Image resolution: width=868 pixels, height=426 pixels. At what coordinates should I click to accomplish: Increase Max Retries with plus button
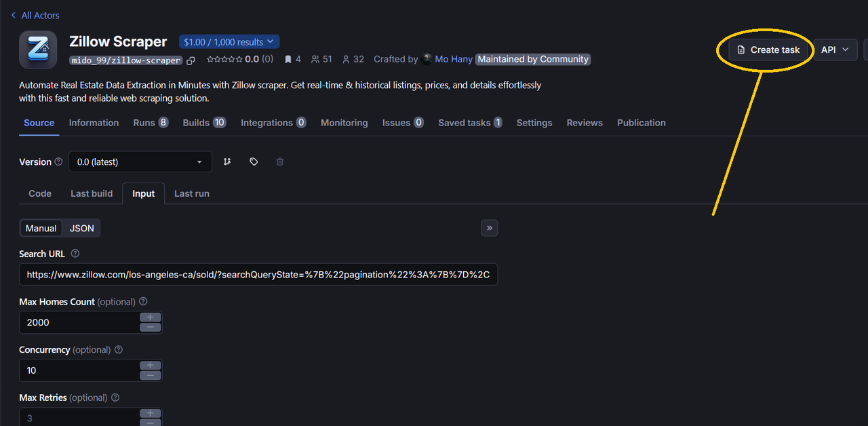[151, 414]
